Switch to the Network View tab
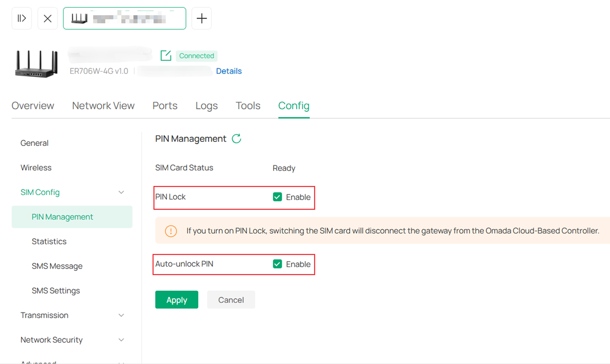 click(103, 106)
